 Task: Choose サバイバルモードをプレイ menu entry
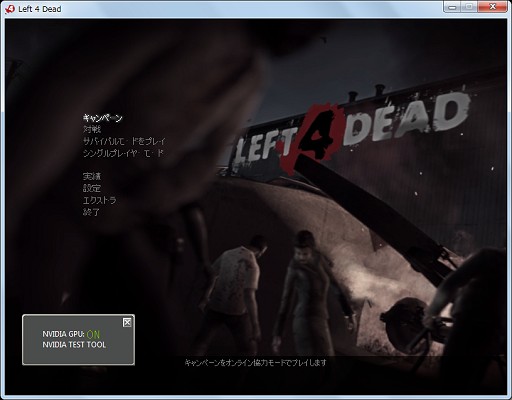point(124,141)
